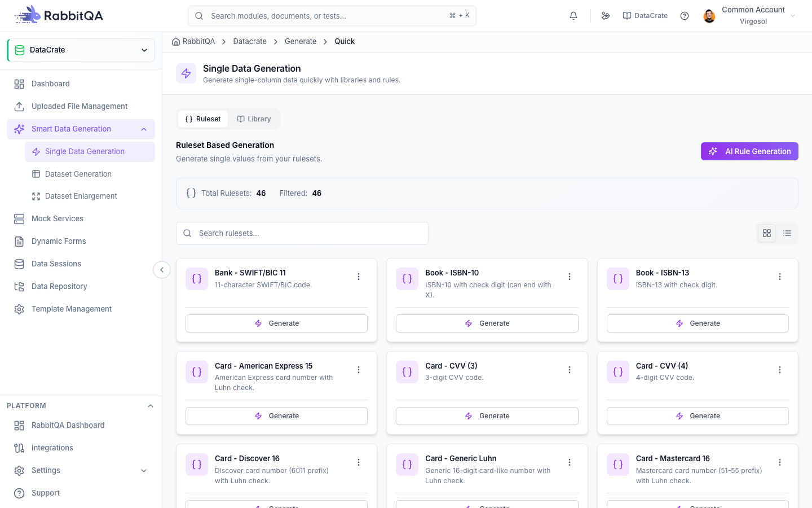Open options menu for Book - ISBN-13
812x508 pixels.
coord(780,277)
